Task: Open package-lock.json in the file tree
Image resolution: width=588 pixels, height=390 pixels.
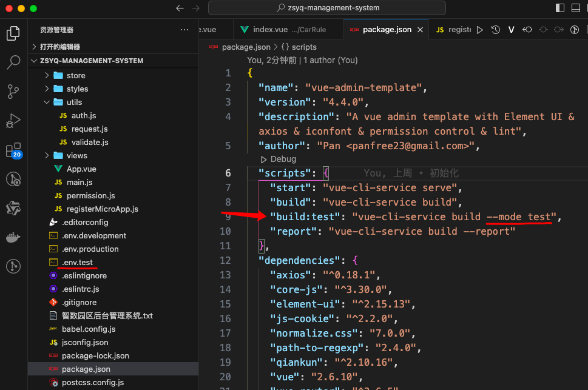Action: click(113, 356)
